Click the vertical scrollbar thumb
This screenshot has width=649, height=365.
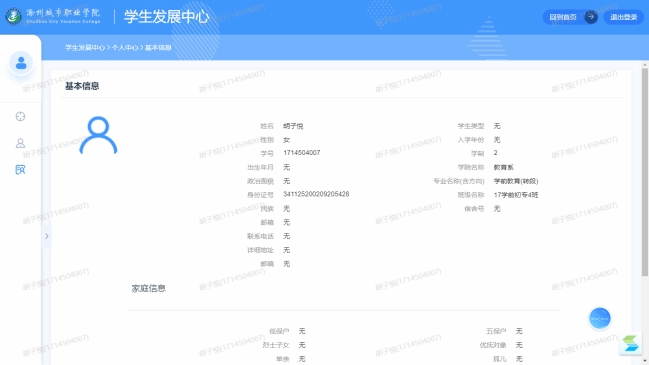point(644,172)
